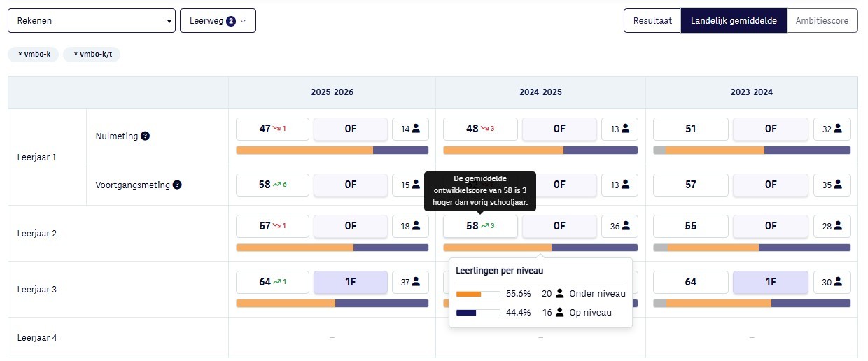Click the 1F level button for Leerjaar 3 2025-2026
Viewport: 868px width, 361px height.
[x=351, y=282]
